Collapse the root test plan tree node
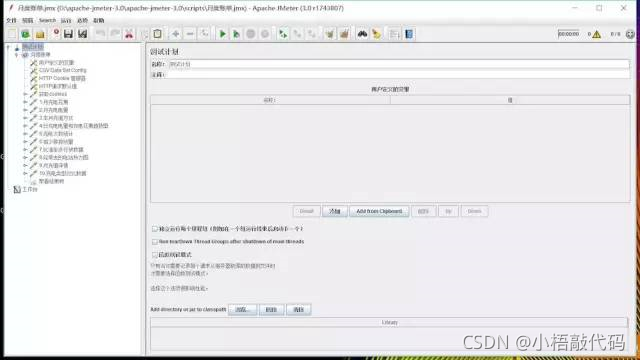Screen dimensions: 640x360 tap(8, 47)
